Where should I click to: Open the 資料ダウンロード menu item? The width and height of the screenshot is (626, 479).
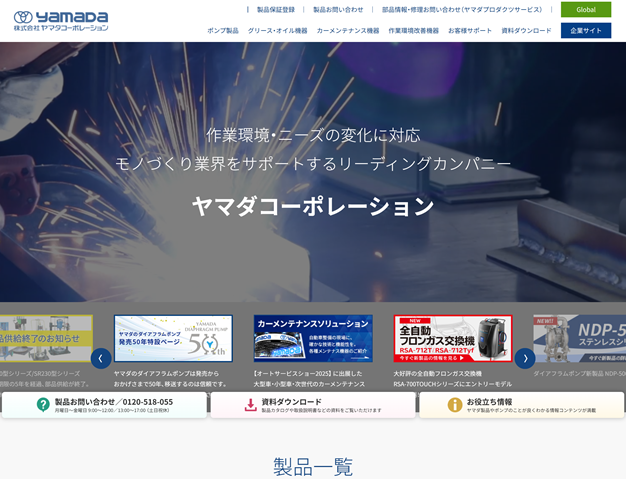pos(526,30)
